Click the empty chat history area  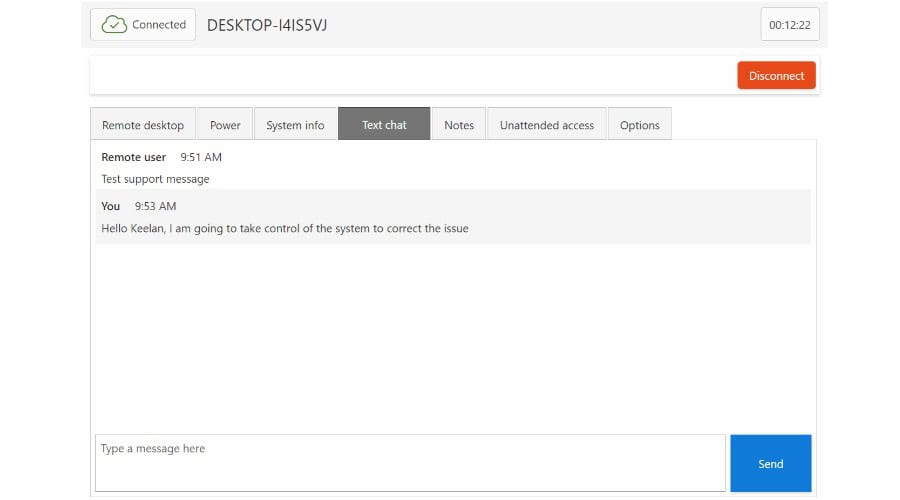450,340
